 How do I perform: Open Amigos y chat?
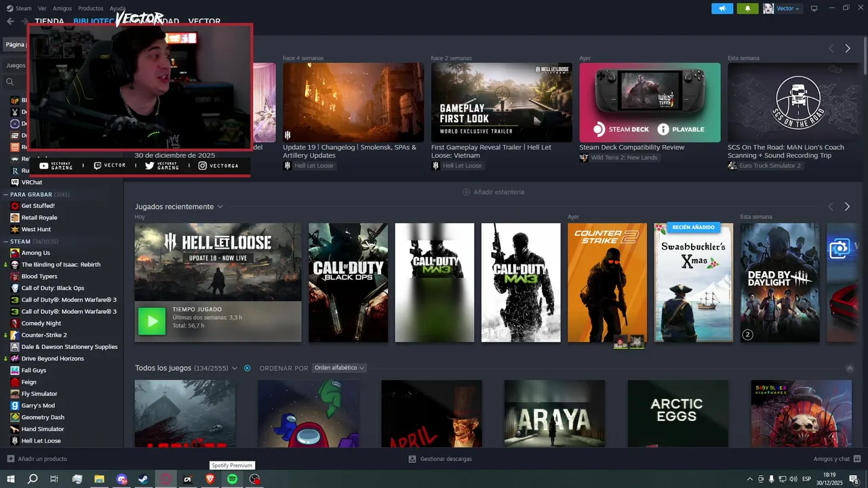837,459
